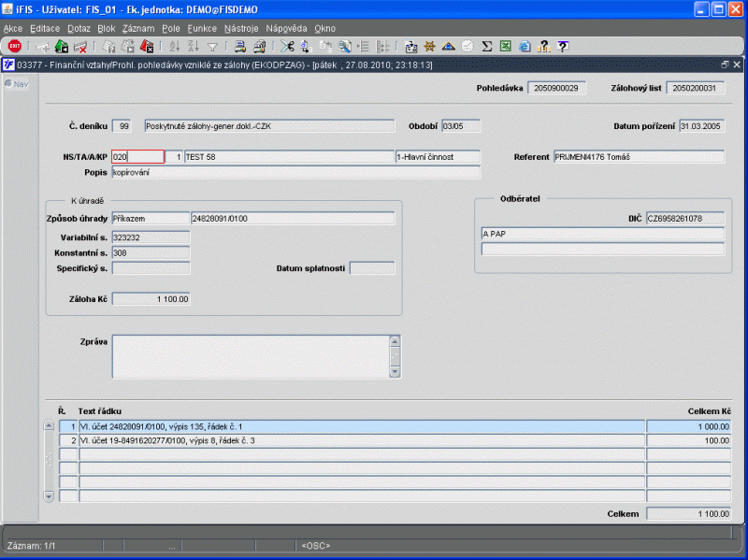This screenshot has height=560, width=748.
Task: Click the Datum pořízení field 31.03.2005
Action: pyautogui.click(x=702, y=126)
